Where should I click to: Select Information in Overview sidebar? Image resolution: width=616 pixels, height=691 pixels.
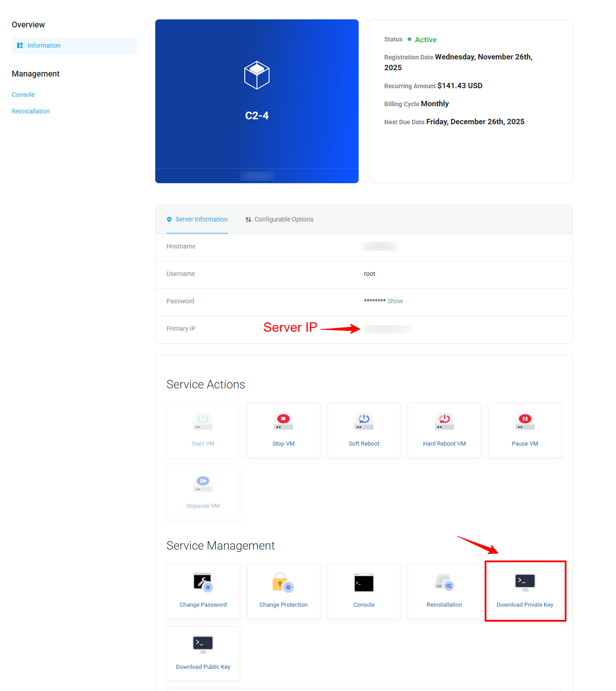click(x=44, y=46)
